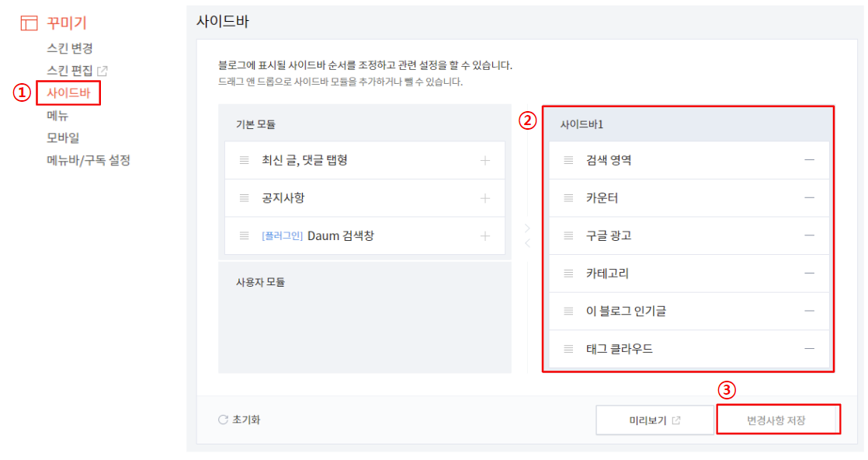This screenshot has width=868, height=460.
Task: Remove the 태그 클라우드 module via minus icon
Action: pyautogui.click(x=811, y=348)
